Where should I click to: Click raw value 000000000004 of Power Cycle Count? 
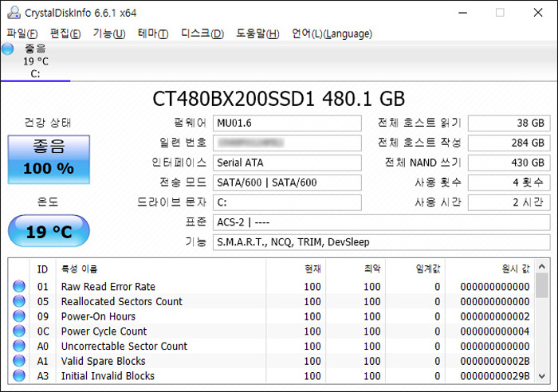495,331
